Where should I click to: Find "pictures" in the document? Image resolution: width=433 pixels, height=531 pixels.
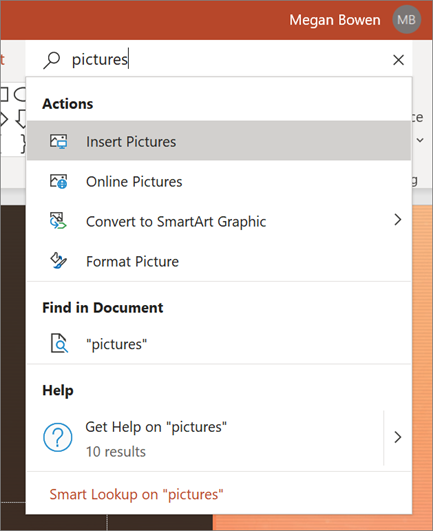(219, 344)
